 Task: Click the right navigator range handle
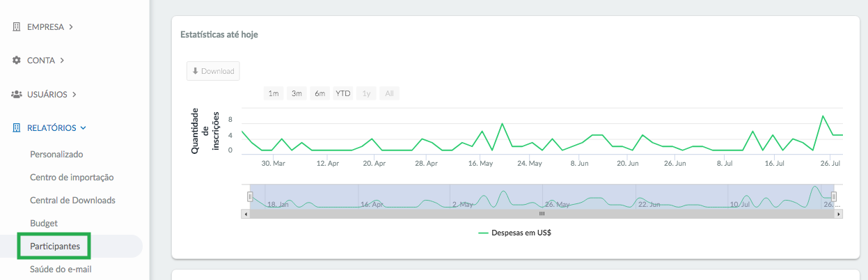tap(834, 196)
